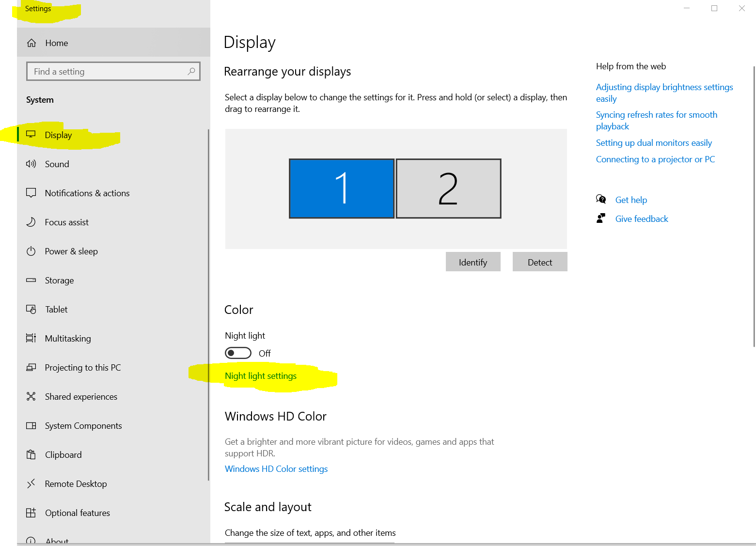Click the Projecting to this PC icon

(31, 367)
